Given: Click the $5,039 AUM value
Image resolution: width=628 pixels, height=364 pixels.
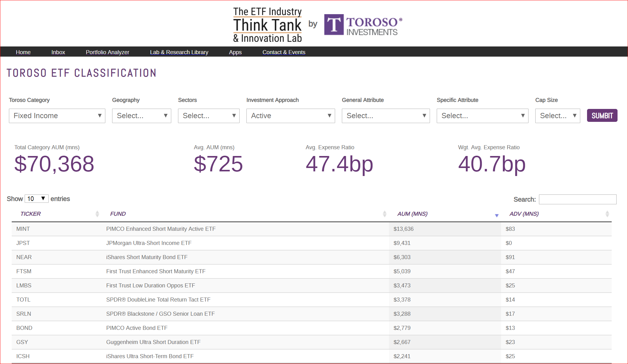Looking at the screenshot, I should point(402,271).
